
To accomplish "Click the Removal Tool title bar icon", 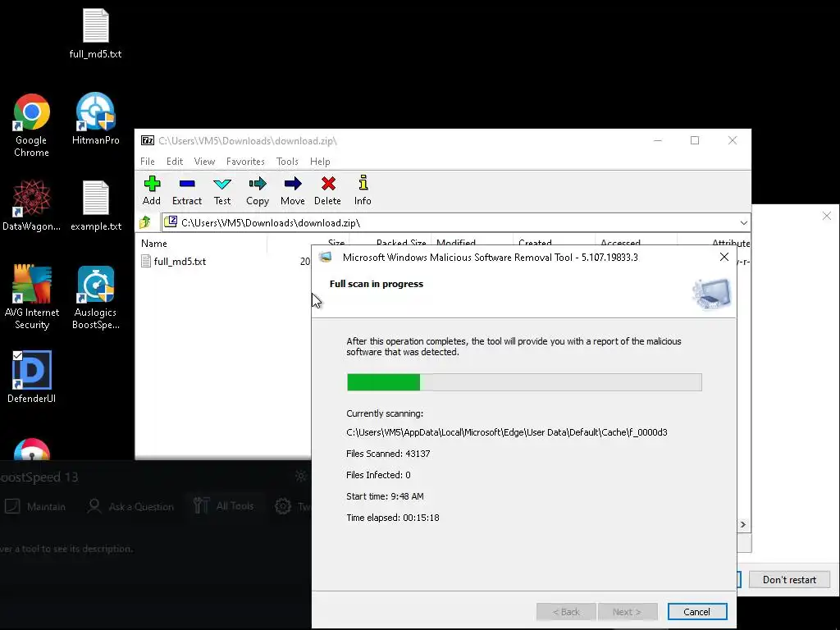I will pos(325,257).
